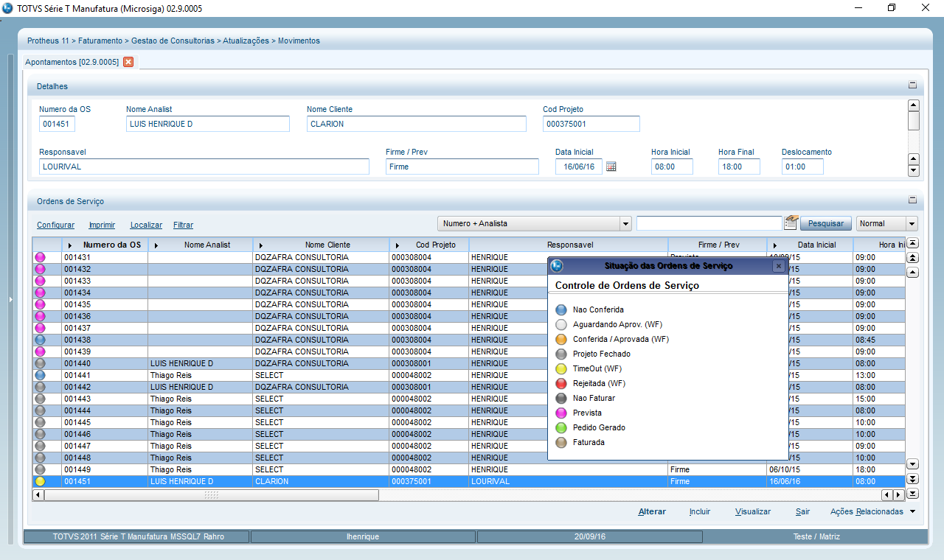Expand the Ações Relacionadas menu
This screenshot has width=944, height=560.
tap(912, 511)
